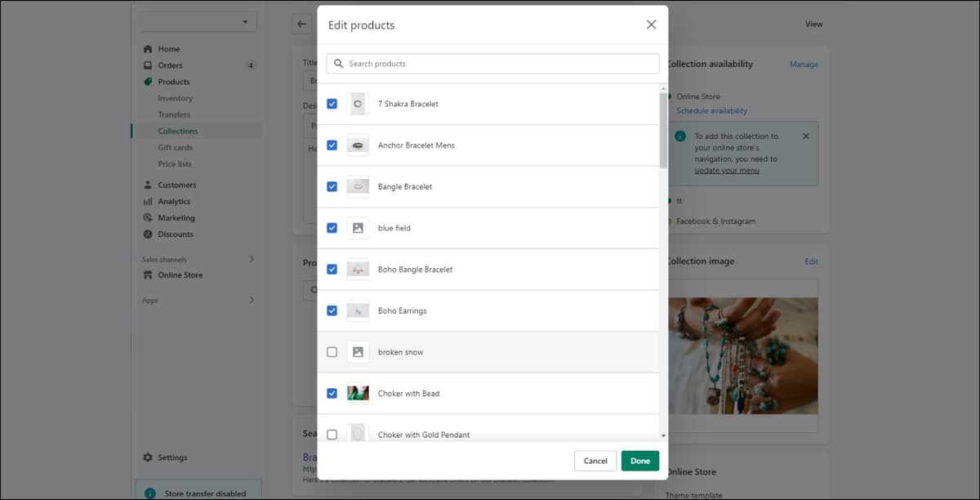
Task: Uncheck the blue field checkbox
Action: click(332, 228)
